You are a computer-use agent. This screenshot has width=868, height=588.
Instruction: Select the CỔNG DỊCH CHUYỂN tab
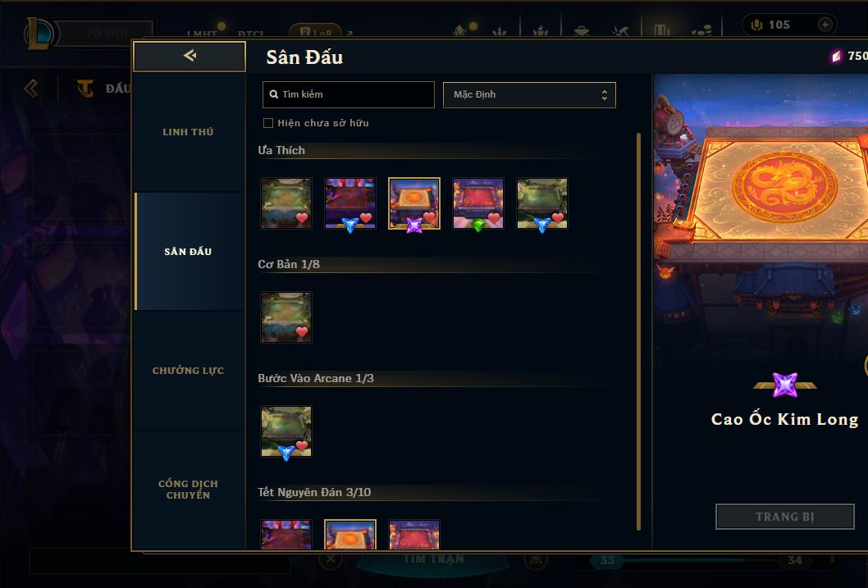188,490
